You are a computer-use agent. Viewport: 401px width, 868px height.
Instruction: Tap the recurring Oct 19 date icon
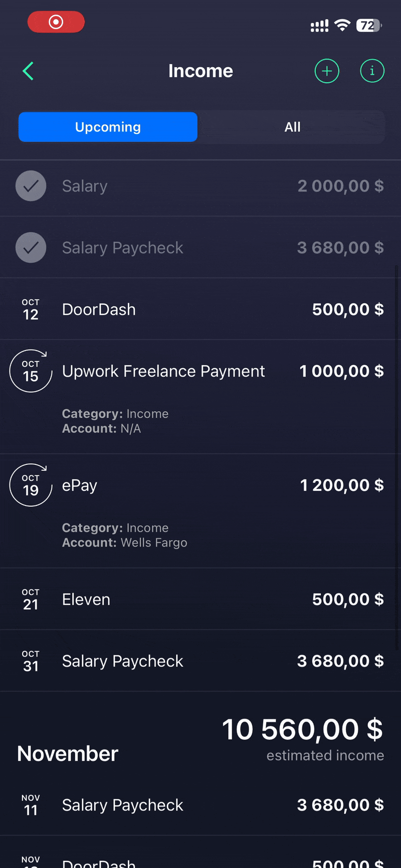click(31, 485)
